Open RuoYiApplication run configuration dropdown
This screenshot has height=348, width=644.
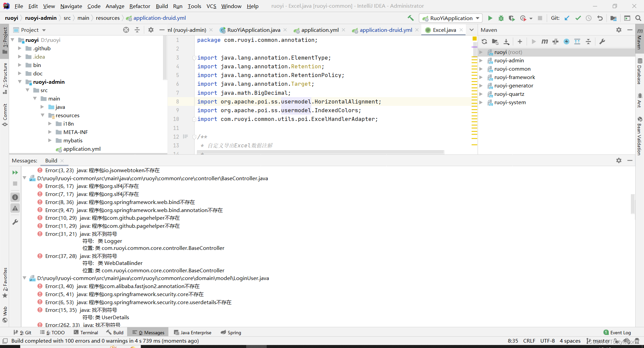451,18
